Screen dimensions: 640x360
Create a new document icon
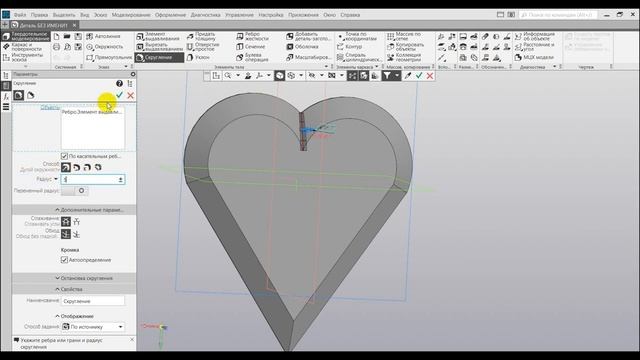click(57, 36)
